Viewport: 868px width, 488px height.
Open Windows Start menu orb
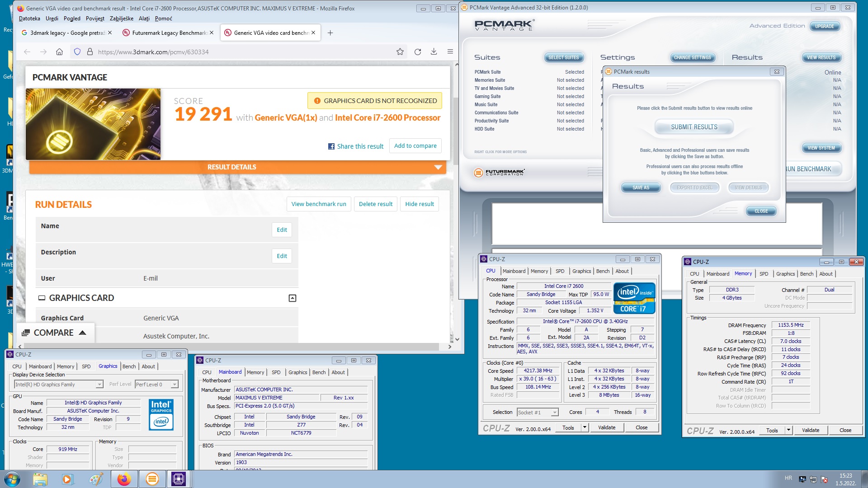tap(12, 479)
